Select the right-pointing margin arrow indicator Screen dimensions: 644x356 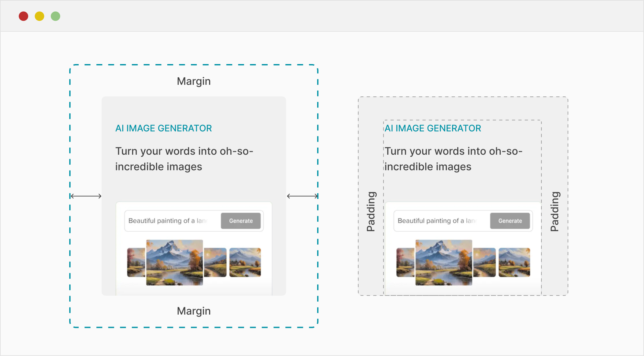point(302,195)
